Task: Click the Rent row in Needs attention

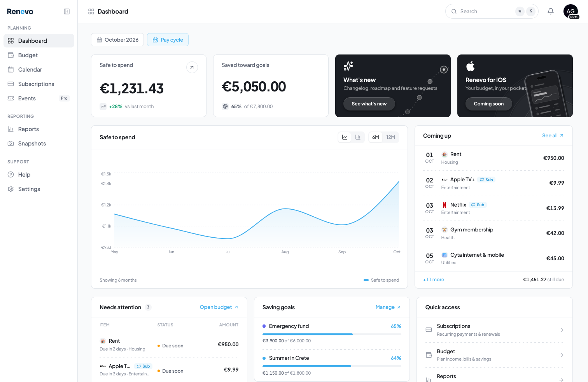Action: [x=169, y=345]
